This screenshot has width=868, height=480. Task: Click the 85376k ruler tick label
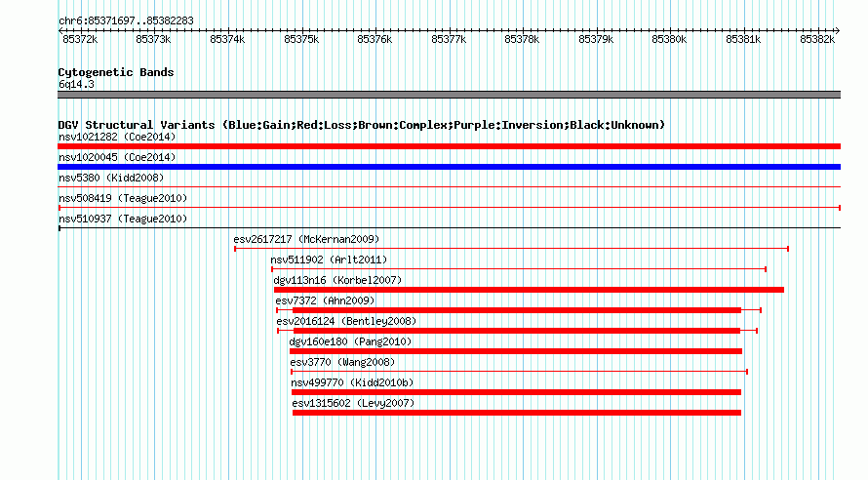[375, 39]
